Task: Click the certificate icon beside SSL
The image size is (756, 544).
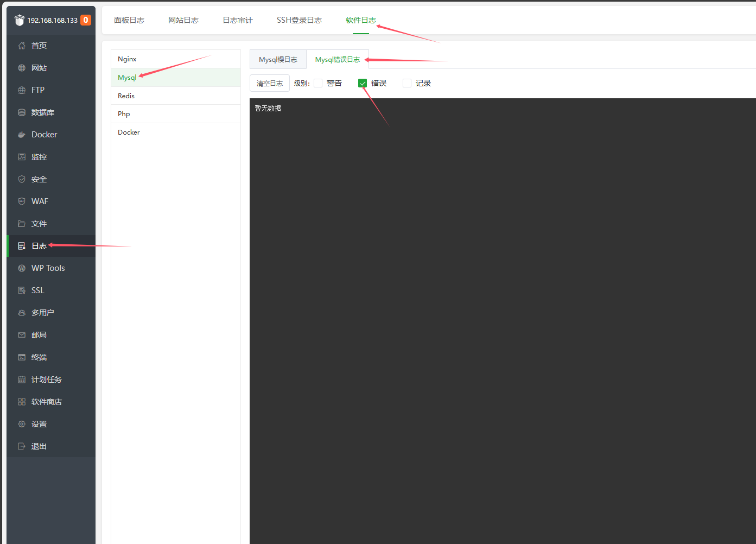Action: tap(22, 290)
